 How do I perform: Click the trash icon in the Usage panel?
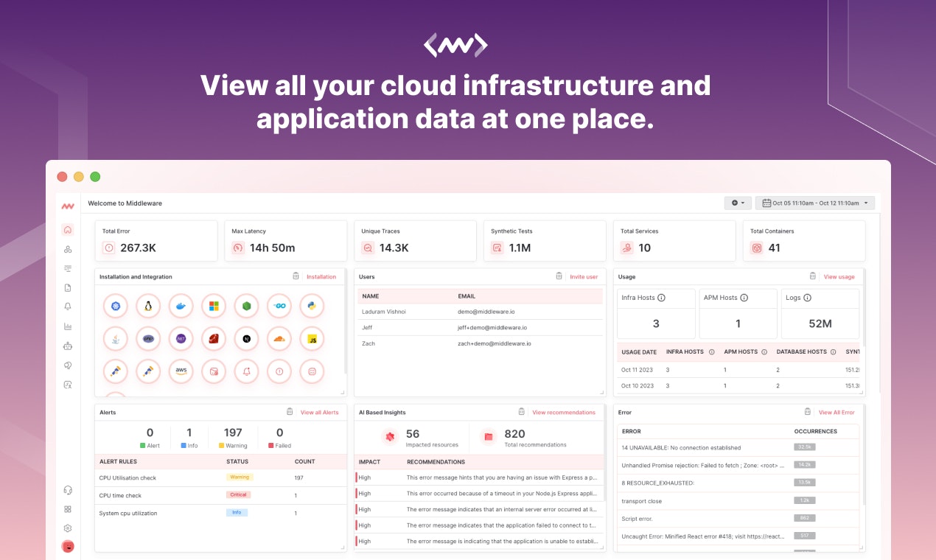tap(813, 276)
